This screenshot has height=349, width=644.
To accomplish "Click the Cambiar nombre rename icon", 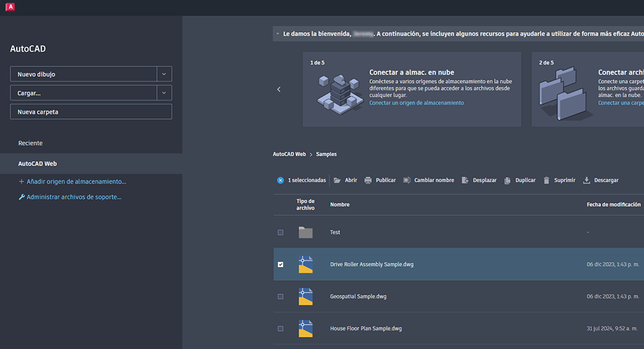I will (x=407, y=180).
